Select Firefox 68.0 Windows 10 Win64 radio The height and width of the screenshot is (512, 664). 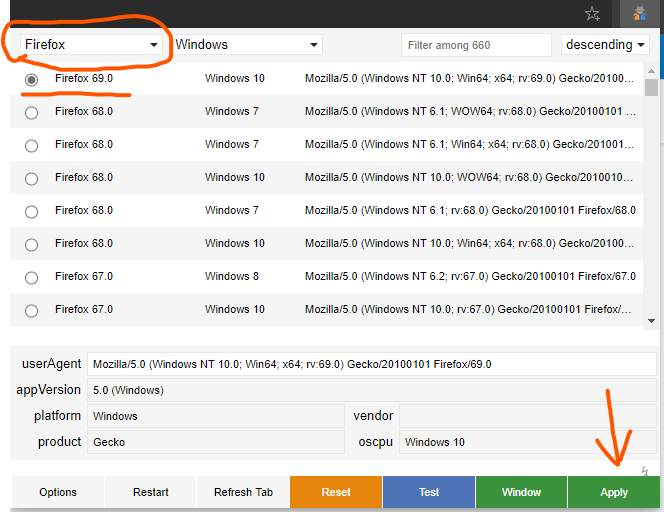pyautogui.click(x=31, y=245)
